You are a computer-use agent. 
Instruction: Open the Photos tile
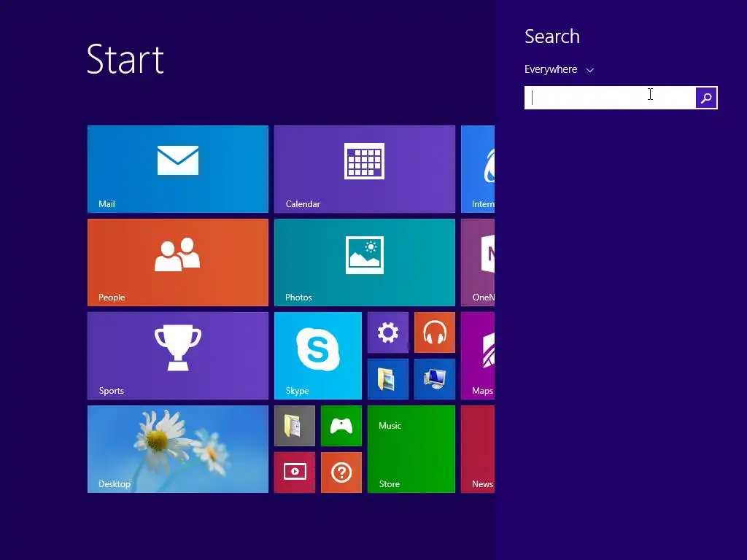click(365, 262)
